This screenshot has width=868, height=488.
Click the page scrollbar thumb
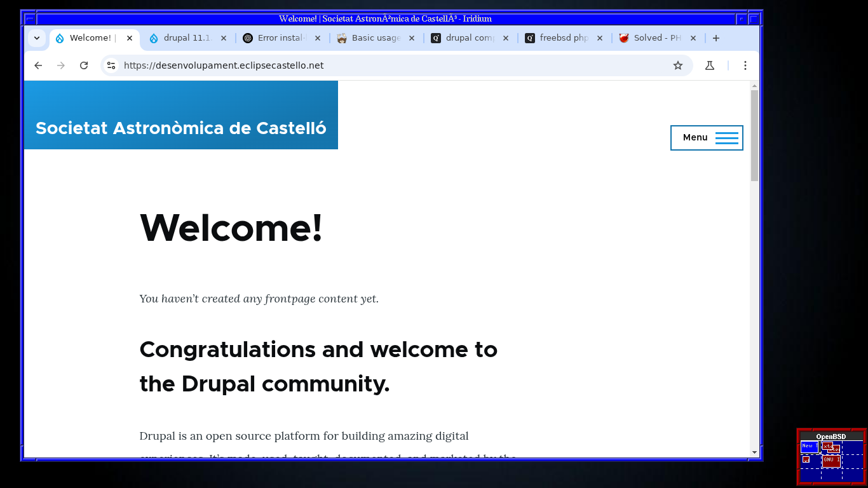click(x=754, y=135)
